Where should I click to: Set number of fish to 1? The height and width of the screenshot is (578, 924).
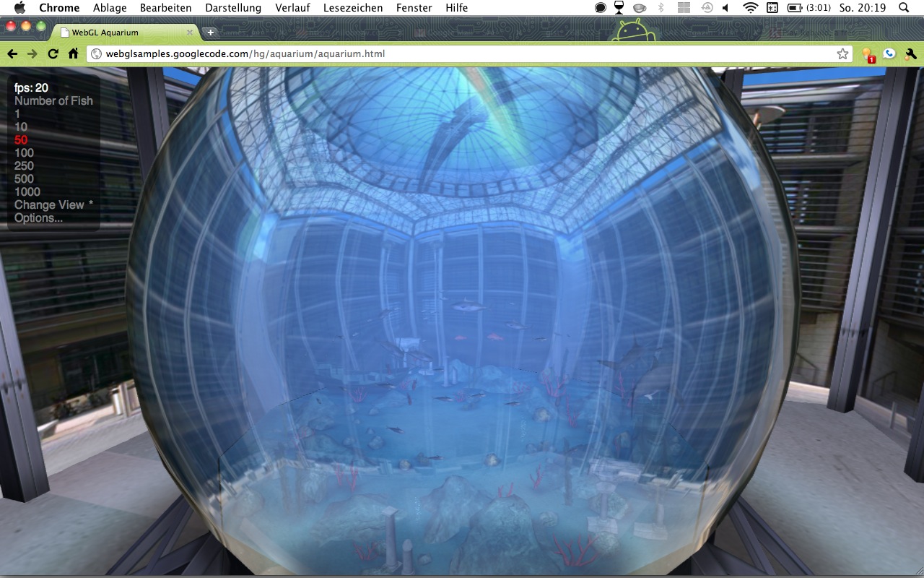click(17, 113)
